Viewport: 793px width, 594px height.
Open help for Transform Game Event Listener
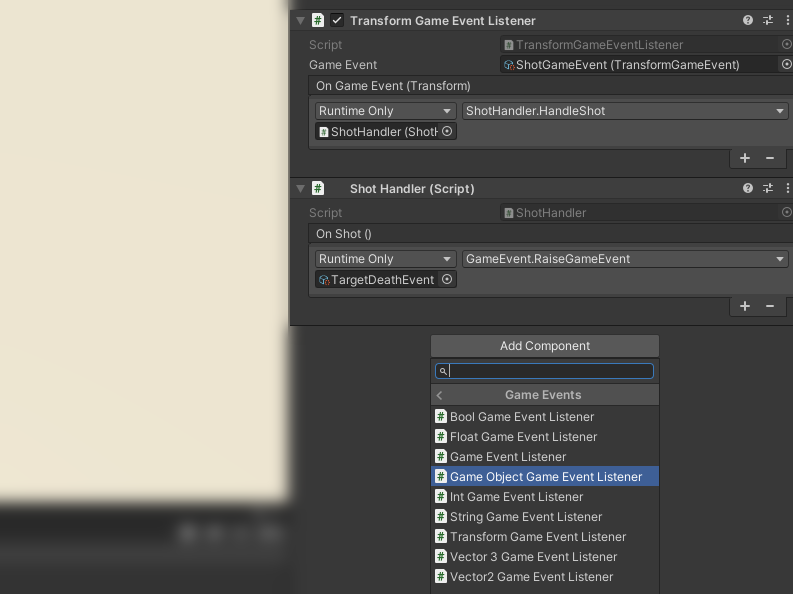(747, 20)
